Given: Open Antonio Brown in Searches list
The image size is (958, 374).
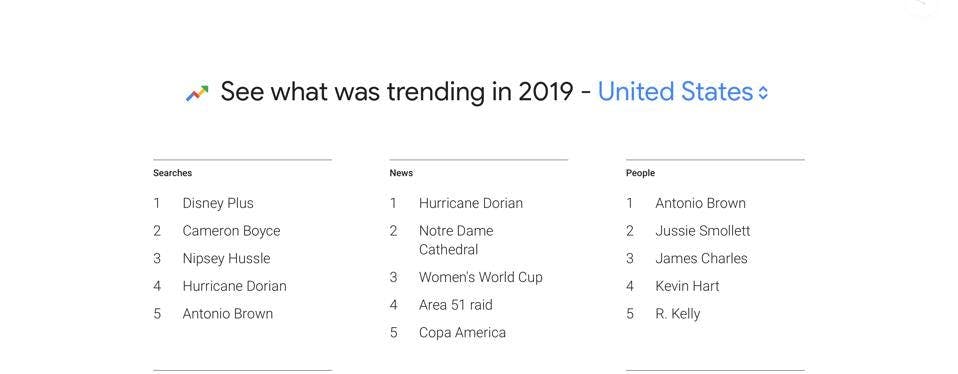Looking at the screenshot, I should (x=227, y=314).
